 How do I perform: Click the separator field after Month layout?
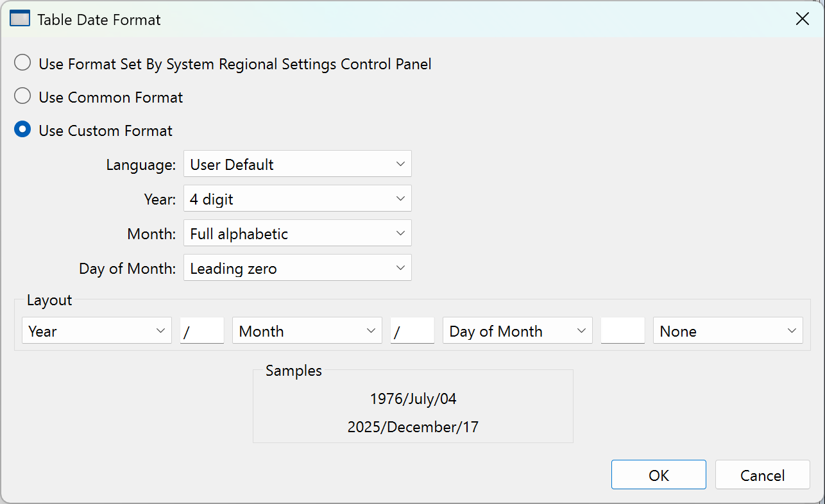(x=413, y=331)
